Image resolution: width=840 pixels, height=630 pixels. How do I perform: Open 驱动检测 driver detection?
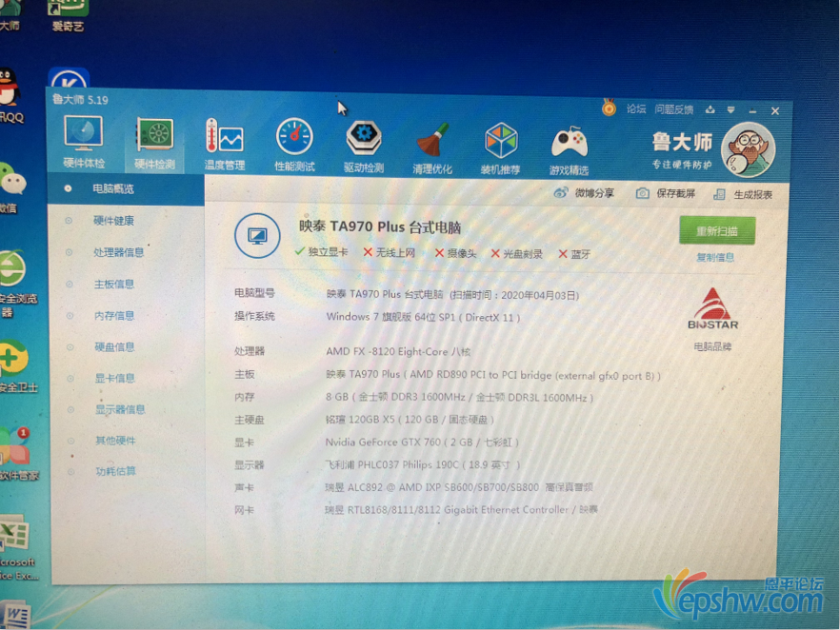(364, 147)
